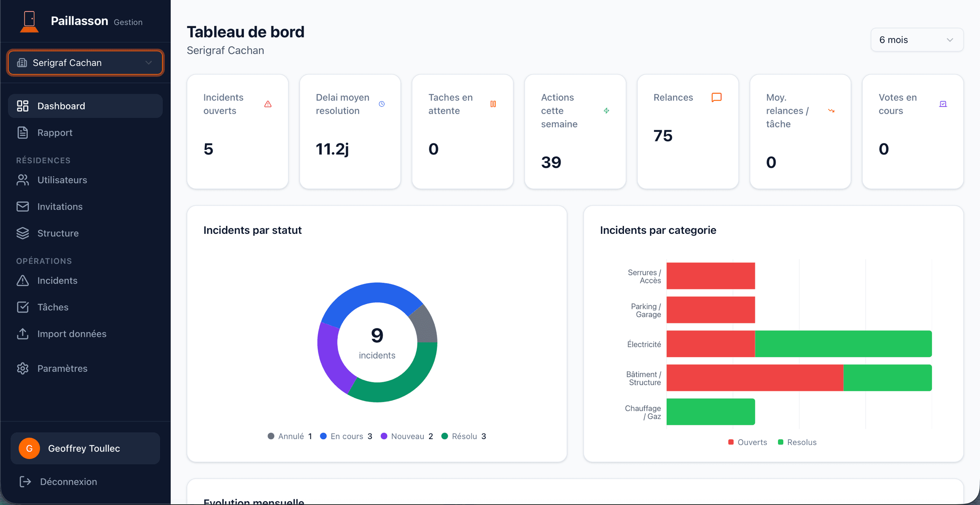Open Utilisateurs page

[x=85, y=180]
